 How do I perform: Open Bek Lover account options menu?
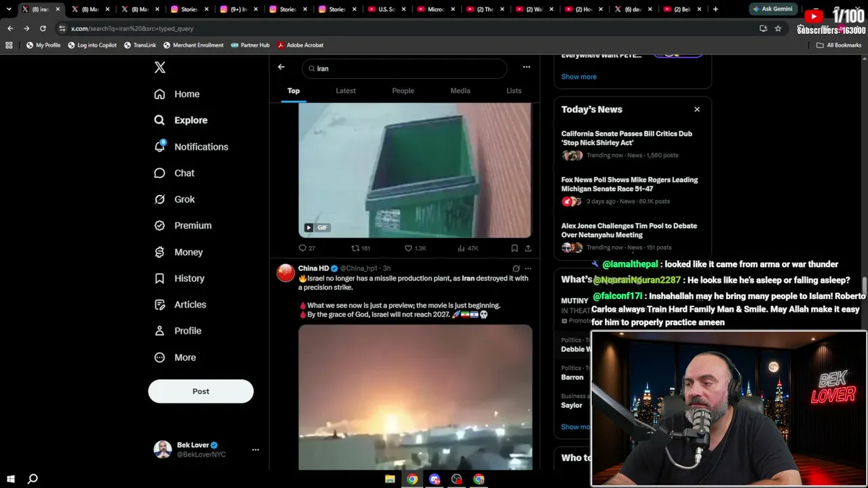(256, 449)
